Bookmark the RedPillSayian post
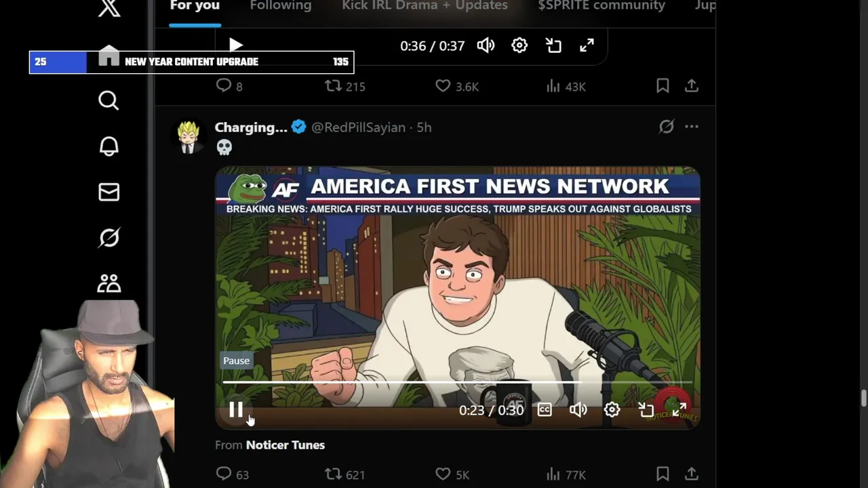 [663, 474]
